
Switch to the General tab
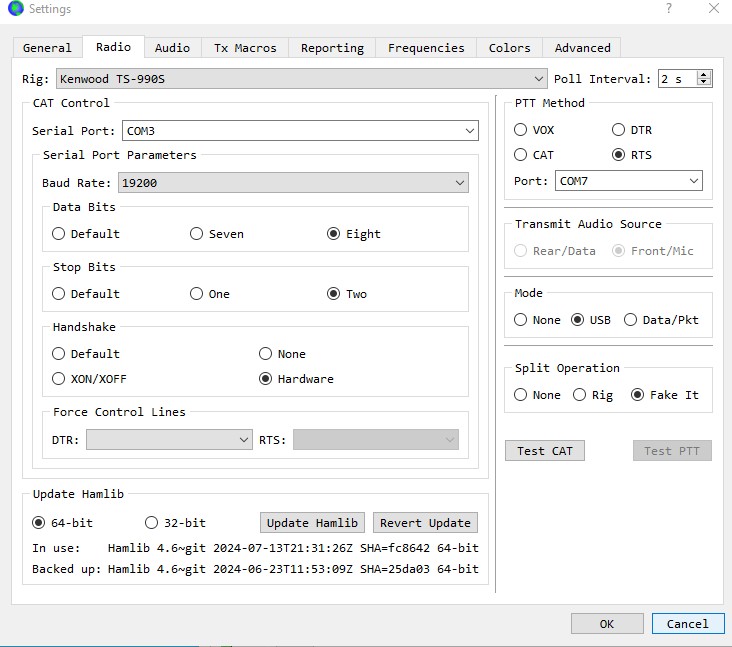point(47,48)
